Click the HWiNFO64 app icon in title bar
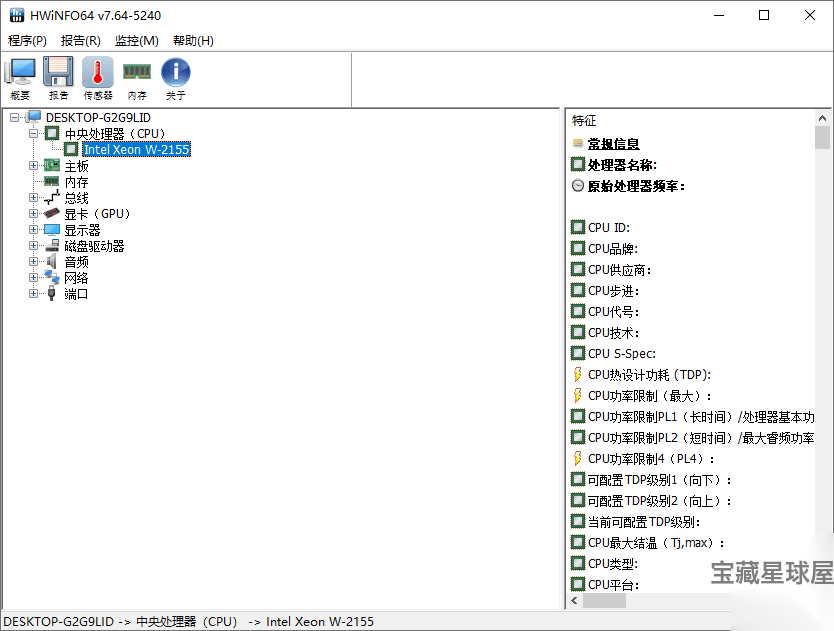834x631 pixels. pyautogui.click(x=17, y=15)
